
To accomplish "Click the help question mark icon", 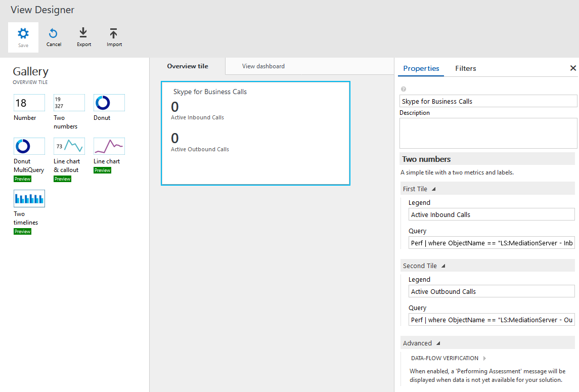I will (x=403, y=89).
